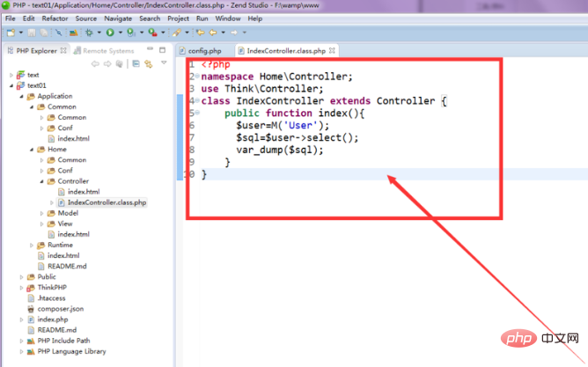Expand the ThinkPHP folder
The image size is (588, 367).
click(x=20, y=288)
